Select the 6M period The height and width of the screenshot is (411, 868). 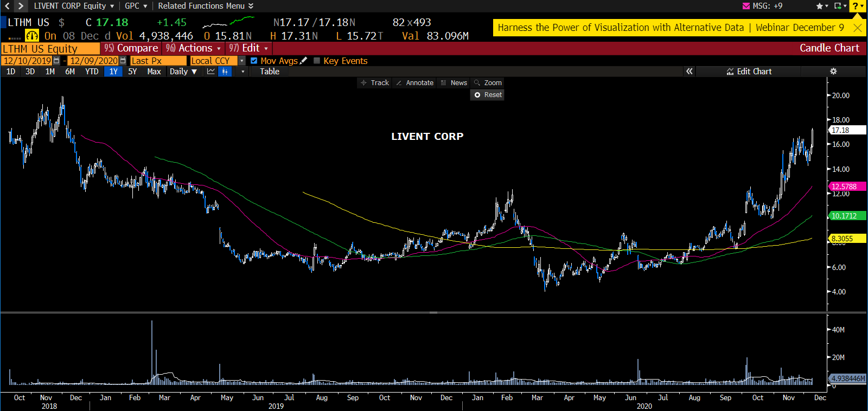pos(70,72)
